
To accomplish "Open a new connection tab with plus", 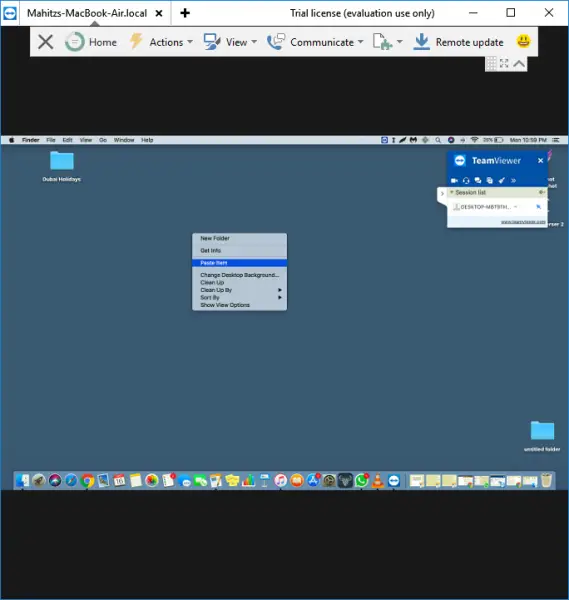I will click(185, 13).
